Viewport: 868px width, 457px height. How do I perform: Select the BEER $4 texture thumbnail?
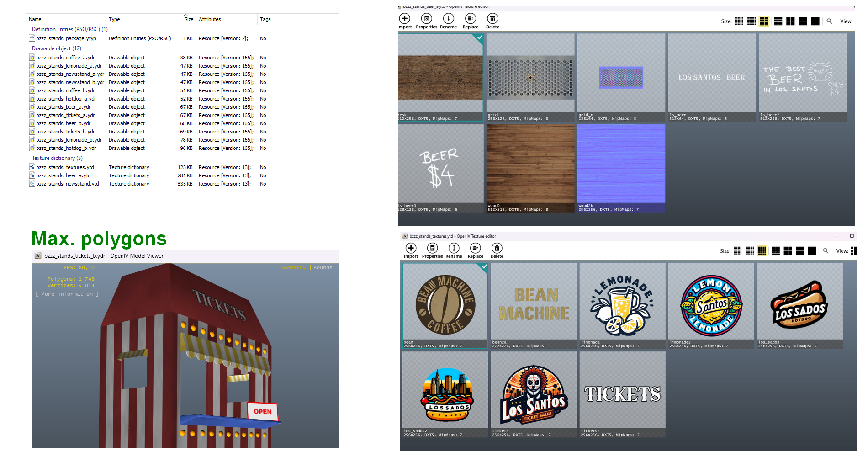point(440,168)
